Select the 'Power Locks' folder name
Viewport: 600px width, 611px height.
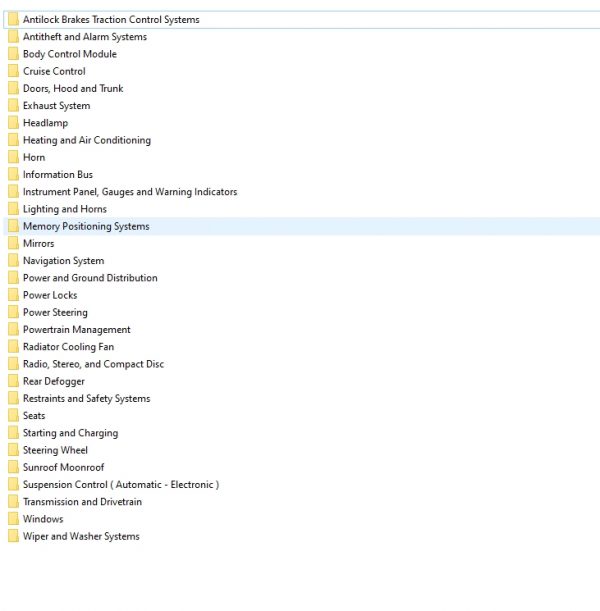50,295
